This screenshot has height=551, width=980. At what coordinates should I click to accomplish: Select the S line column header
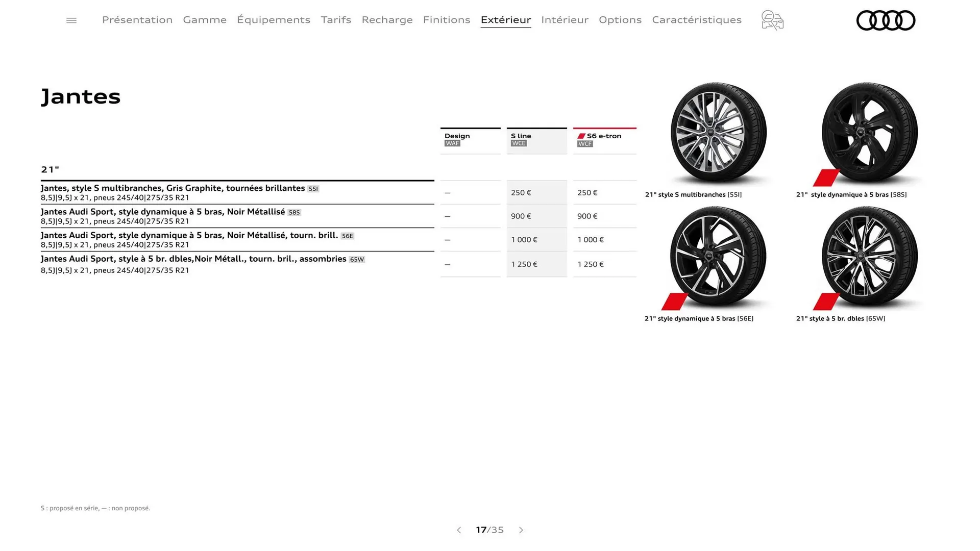pyautogui.click(x=521, y=136)
